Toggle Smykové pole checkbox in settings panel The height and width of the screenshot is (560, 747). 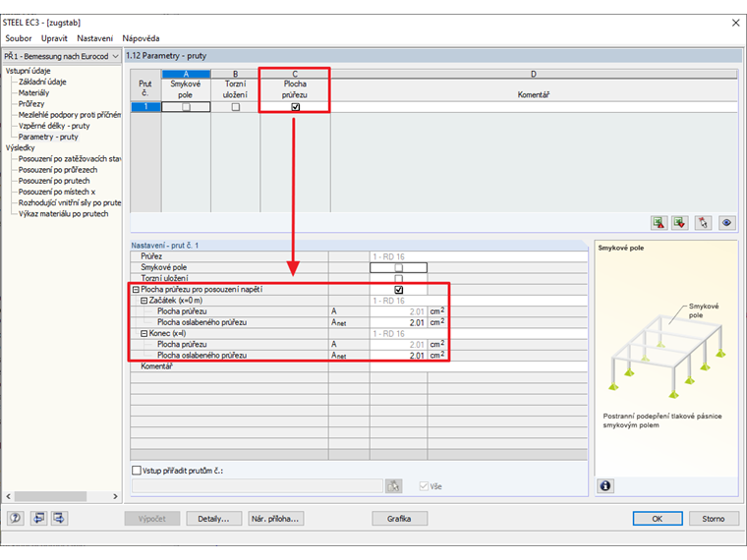tap(399, 267)
